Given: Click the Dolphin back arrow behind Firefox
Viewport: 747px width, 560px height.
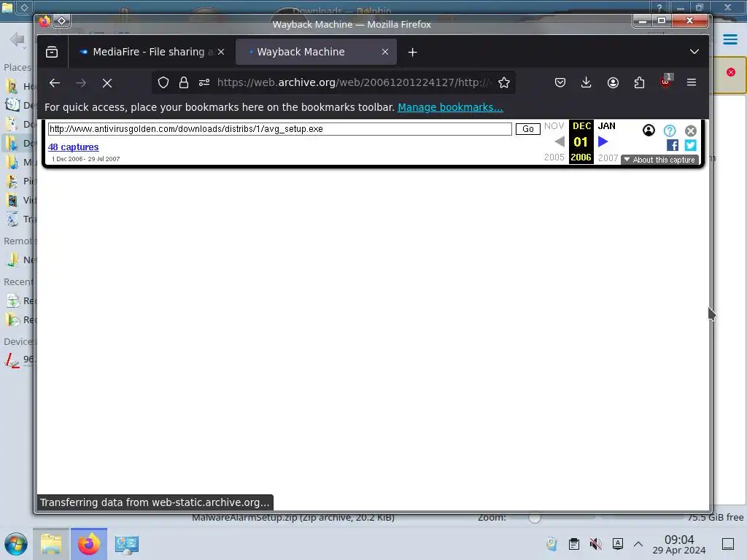Looking at the screenshot, I should [18, 39].
